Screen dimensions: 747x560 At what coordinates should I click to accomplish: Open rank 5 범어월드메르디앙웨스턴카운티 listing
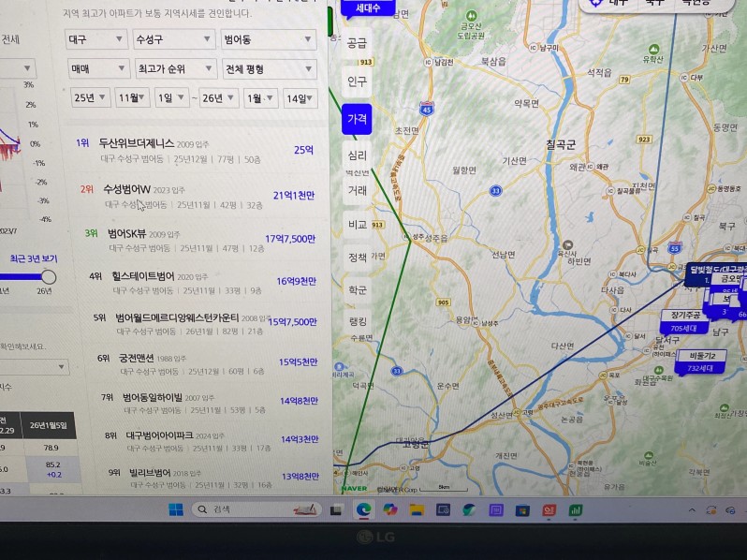click(205, 324)
